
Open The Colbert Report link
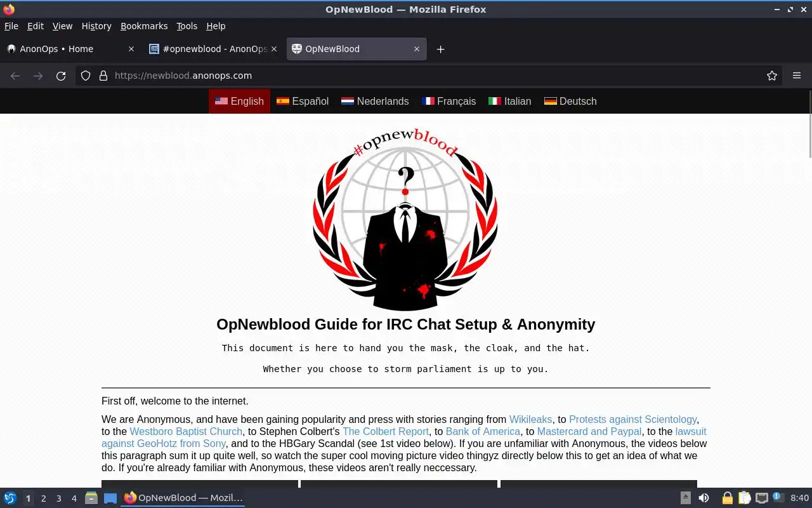pos(386,431)
